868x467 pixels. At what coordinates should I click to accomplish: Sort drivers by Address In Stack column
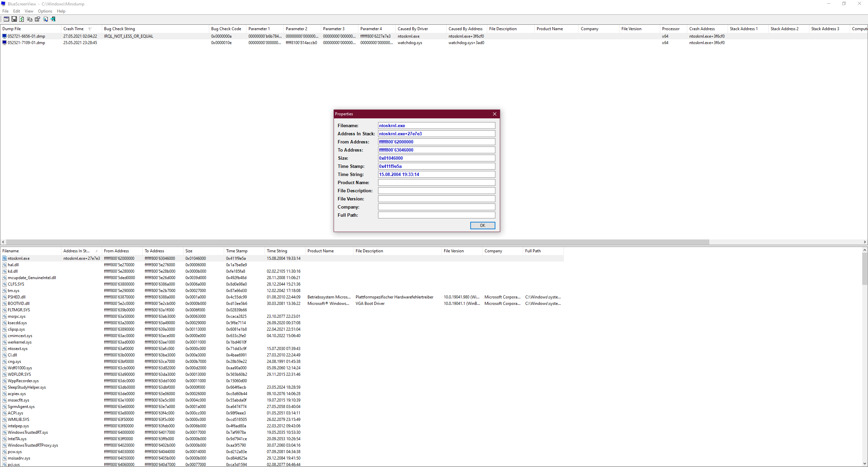76,251
